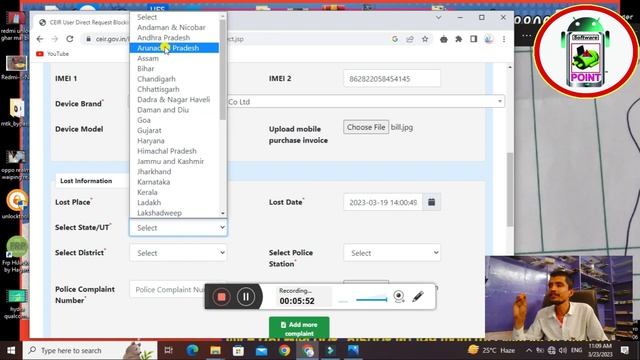This screenshot has height=360, width=640.
Task: Go back in Chrome browser
Action: tap(40, 39)
